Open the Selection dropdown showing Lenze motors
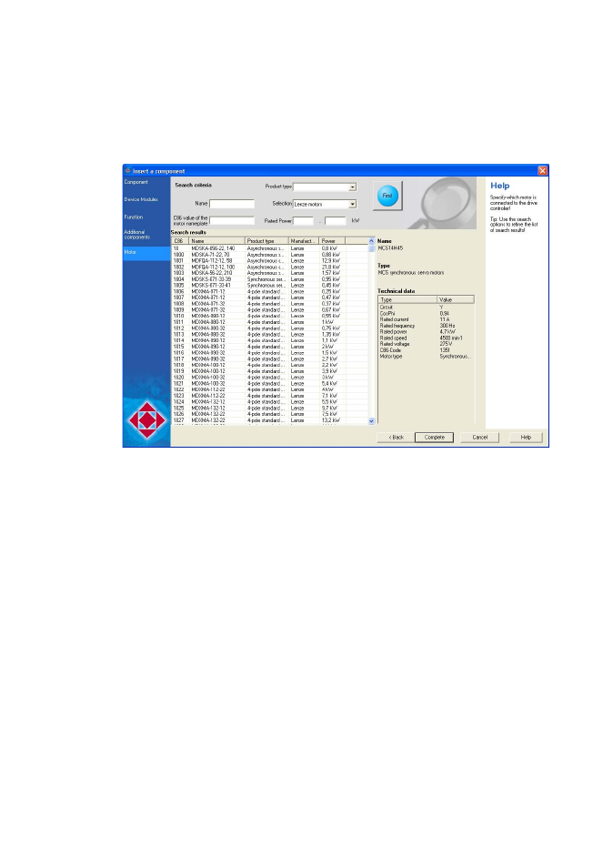The width and height of the screenshot is (613, 868). pos(352,205)
